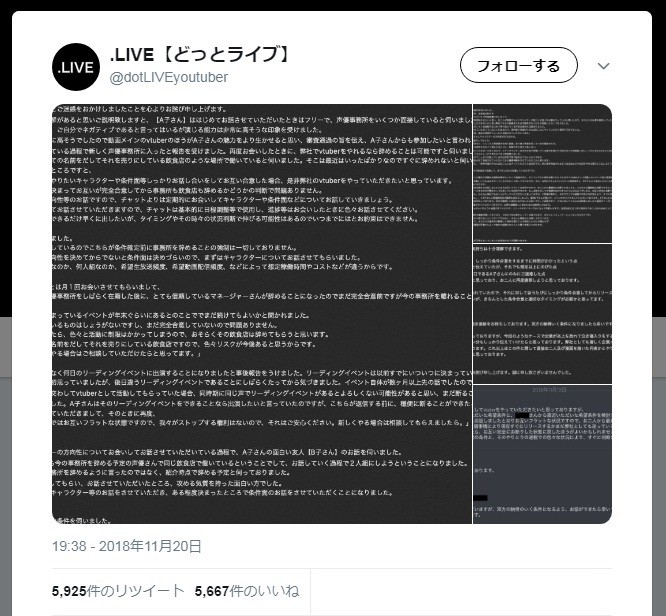
Task: Open the top-right small text image
Action: click(x=542, y=173)
